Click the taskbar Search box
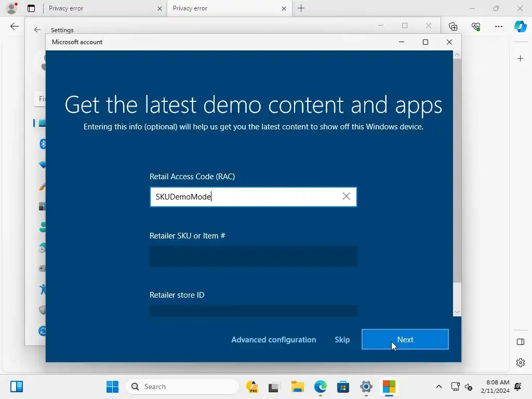 pyautogui.click(x=182, y=387)
